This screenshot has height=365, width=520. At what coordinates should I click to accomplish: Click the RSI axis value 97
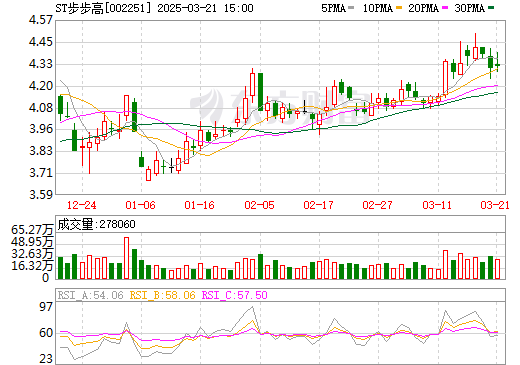point(46,307)
